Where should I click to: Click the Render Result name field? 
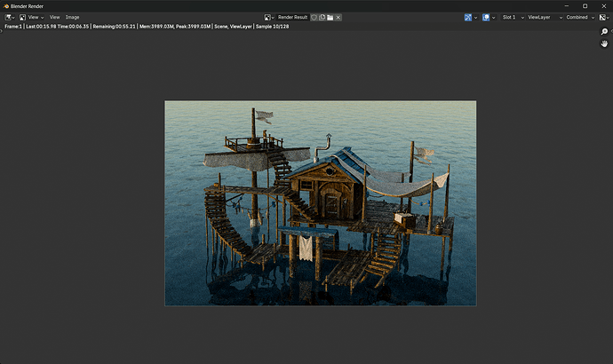(x=292, y=17)
